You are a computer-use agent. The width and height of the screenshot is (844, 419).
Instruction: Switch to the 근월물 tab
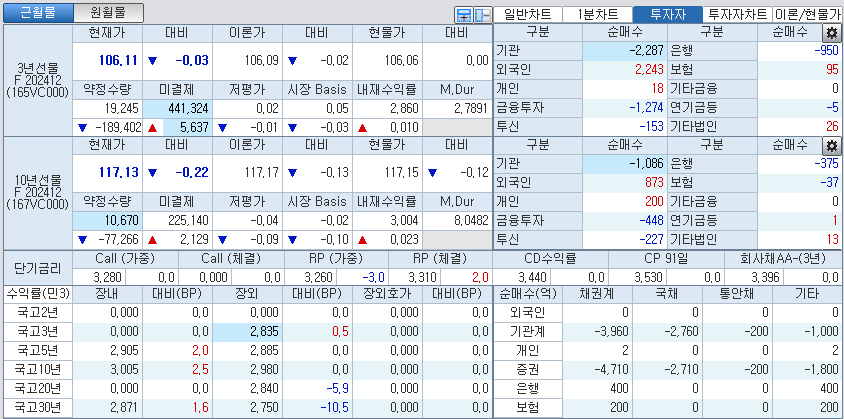point(38,13)
